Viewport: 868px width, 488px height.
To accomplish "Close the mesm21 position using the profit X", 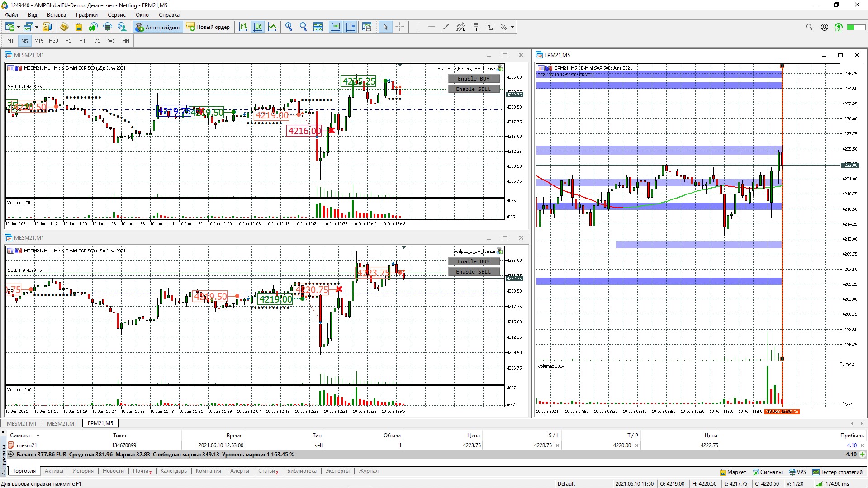I will pos(862,445).
